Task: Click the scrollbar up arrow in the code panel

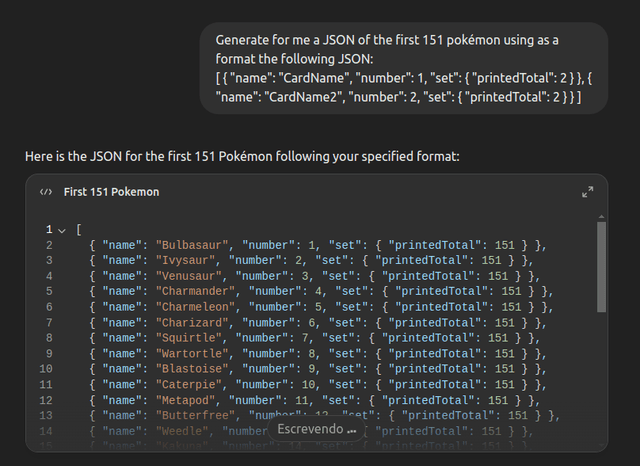Action: (601, 217)
